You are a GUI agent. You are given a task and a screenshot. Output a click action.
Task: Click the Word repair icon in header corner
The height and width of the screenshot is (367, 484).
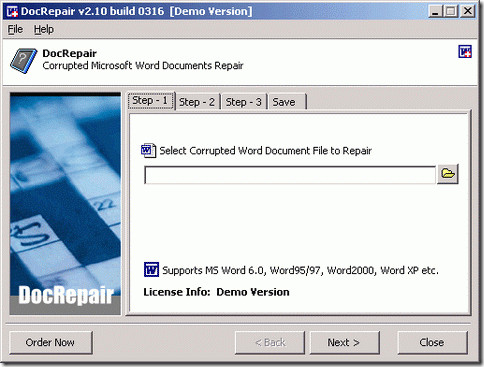pyautogui.click(x=465, y=52)
